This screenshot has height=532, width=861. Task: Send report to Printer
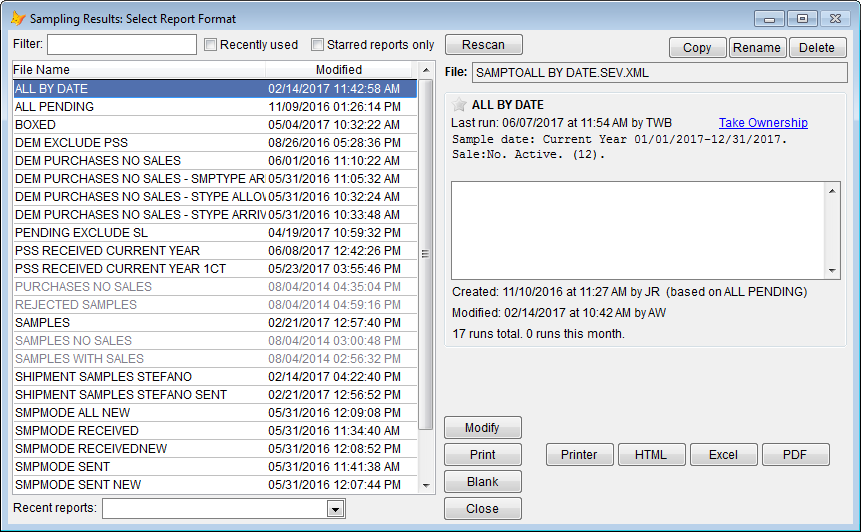click(579, 455)
